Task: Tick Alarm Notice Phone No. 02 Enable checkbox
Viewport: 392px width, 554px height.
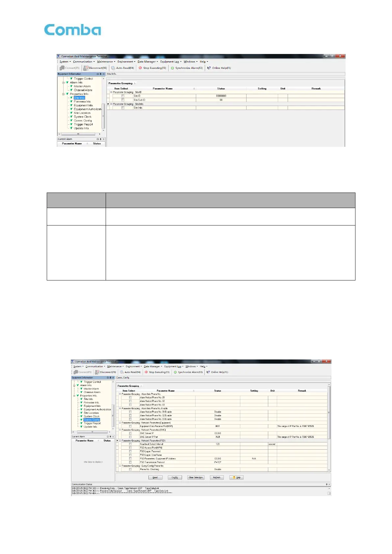Action: (130, 415)
